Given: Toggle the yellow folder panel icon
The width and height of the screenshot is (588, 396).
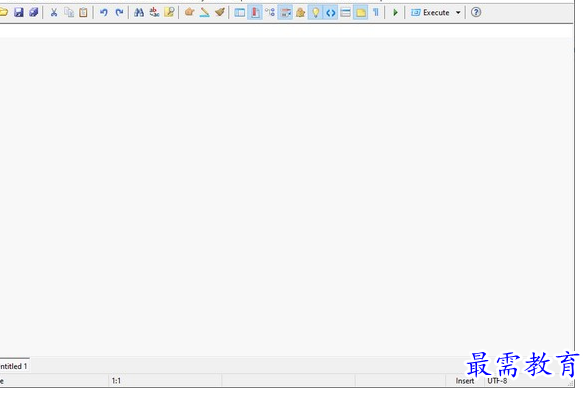Looking at the screenshot, I should coord(361,12).
